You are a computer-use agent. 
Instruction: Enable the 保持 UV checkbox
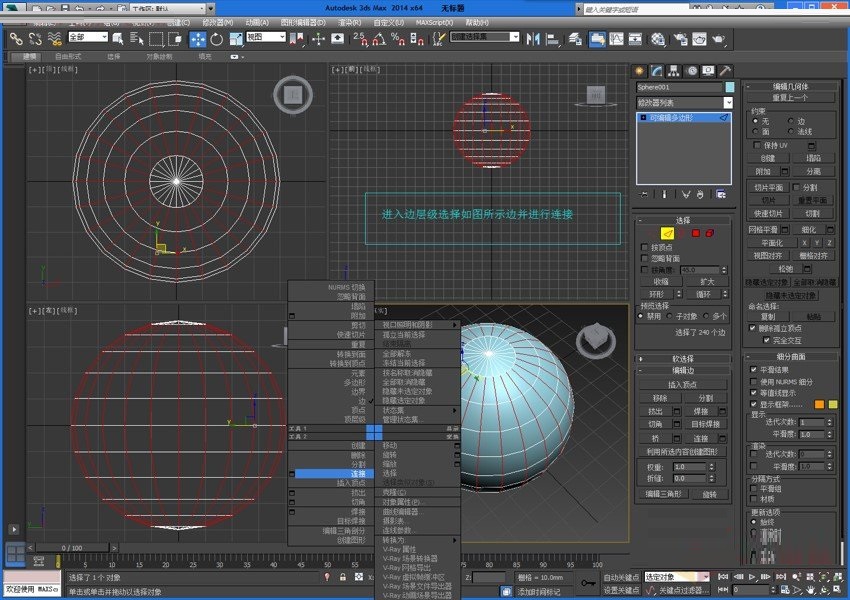pos(757,145)
